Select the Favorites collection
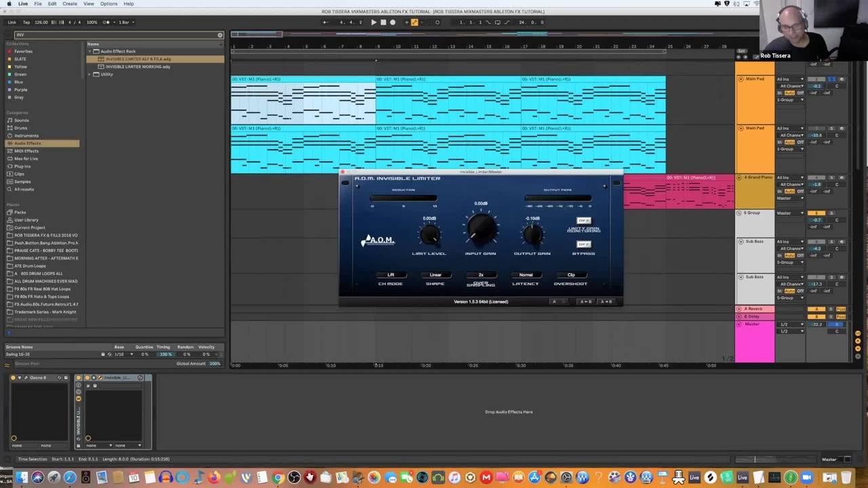 pos(23,52)
